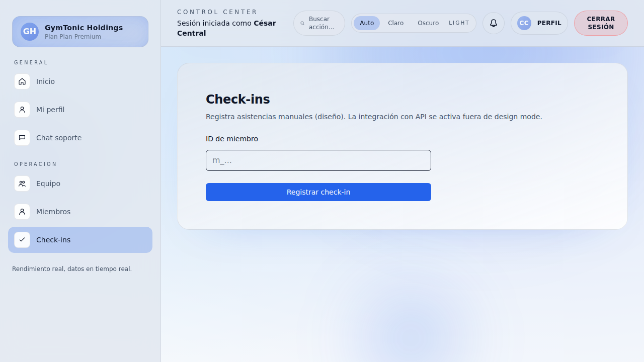Click the Mi perfil user icon
644x362 pixels.
22,109
